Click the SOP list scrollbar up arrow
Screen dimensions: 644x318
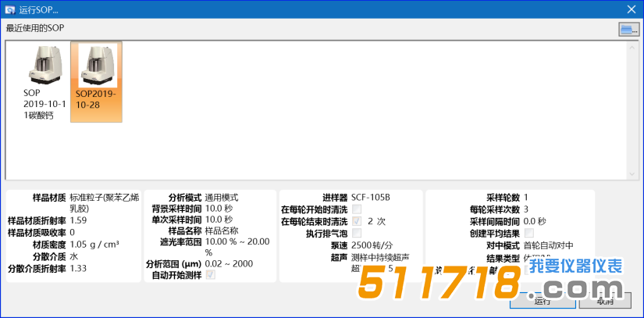tap(632, 47)
